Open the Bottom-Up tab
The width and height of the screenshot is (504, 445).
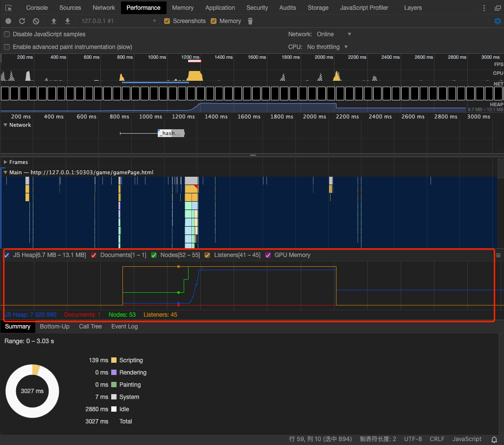[54, 327]
